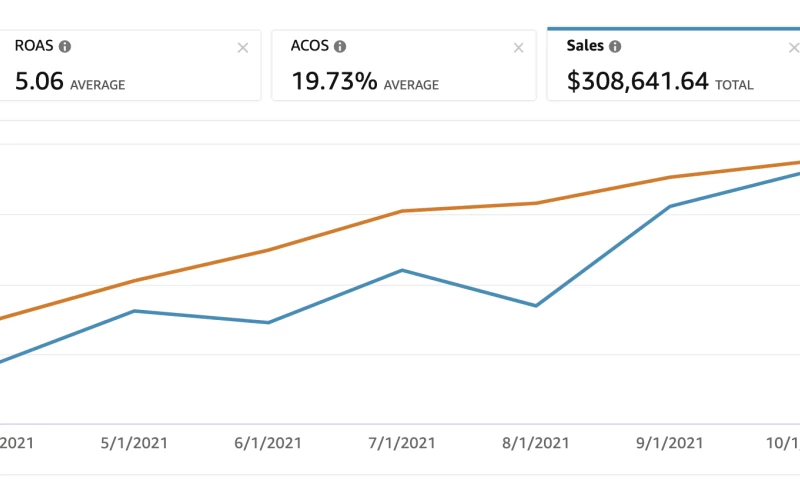Select the ACOS metric card
Screen dimensions: 800x480
tap(400, 70)
